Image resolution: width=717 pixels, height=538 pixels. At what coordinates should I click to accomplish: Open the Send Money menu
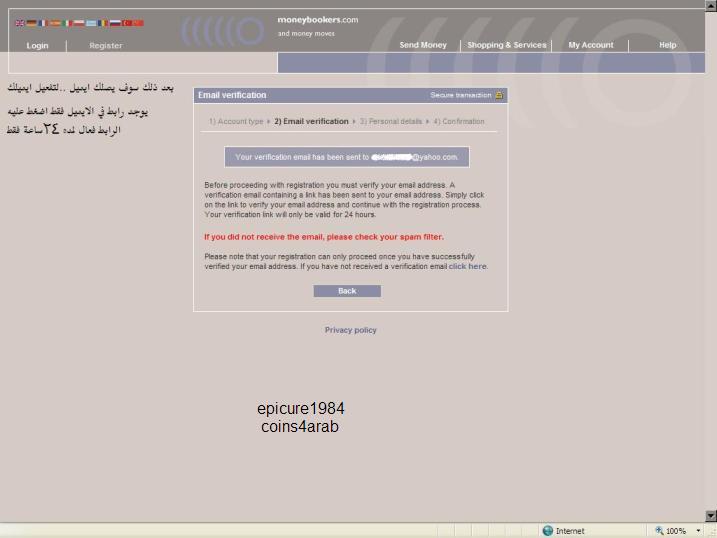(x=423, y=45)
